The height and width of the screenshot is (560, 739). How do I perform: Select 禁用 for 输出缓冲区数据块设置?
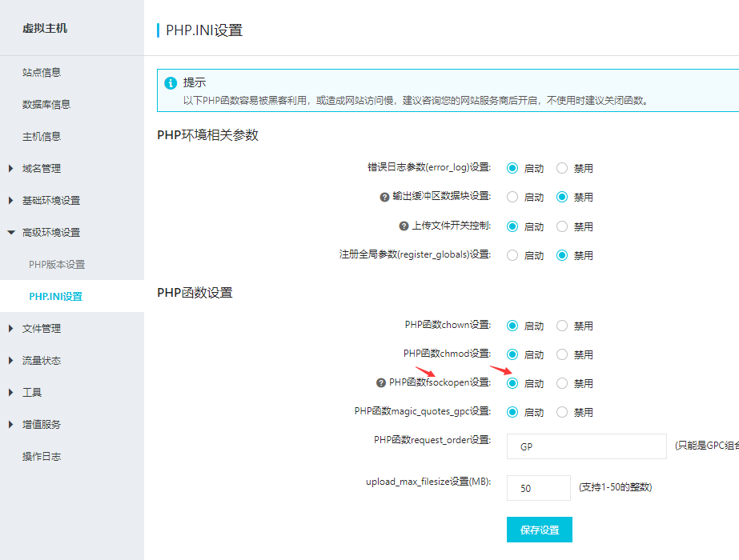[x=562, y=197]
